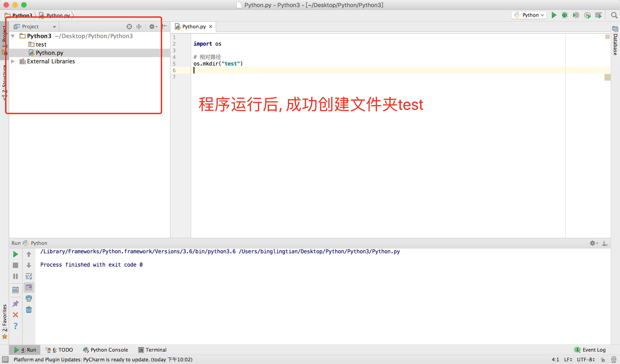620x364 pixels.
Task: Click the scroll from source target icon
Action: tap(129, 27)
